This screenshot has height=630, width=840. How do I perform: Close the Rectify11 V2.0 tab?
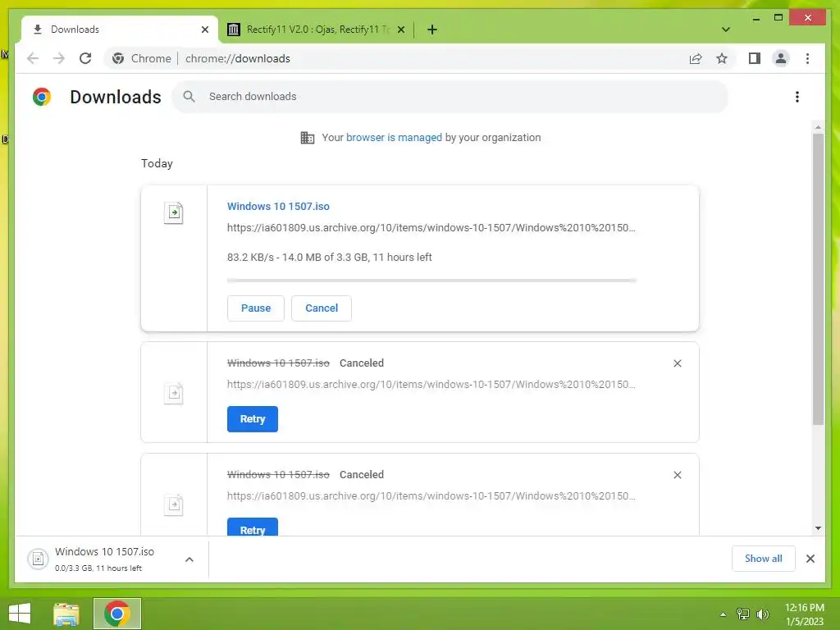click(400, 30)
